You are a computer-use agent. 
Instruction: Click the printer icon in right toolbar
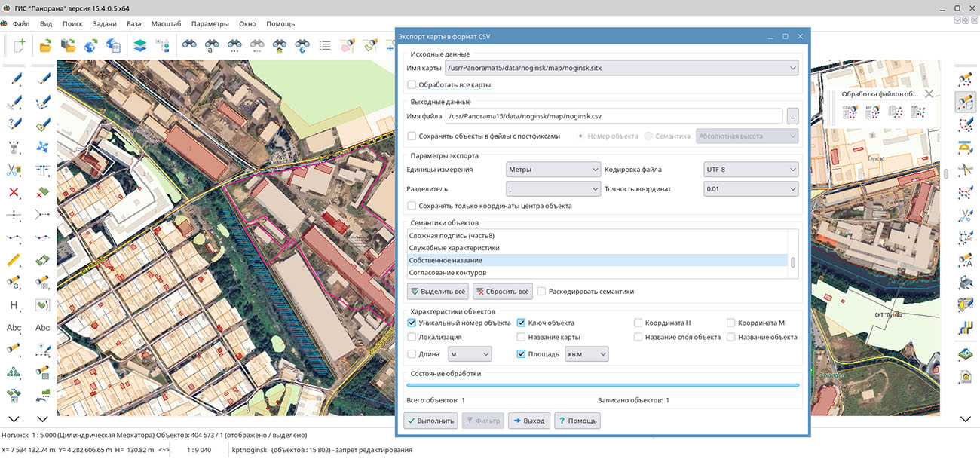(965, 283)
